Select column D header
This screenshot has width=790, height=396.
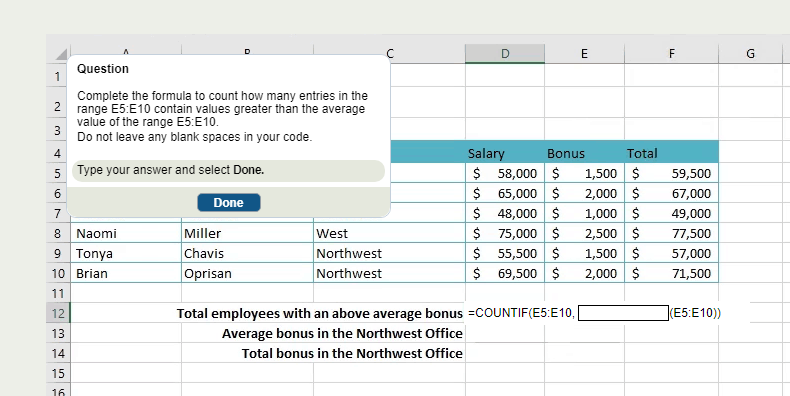point(505,53)
